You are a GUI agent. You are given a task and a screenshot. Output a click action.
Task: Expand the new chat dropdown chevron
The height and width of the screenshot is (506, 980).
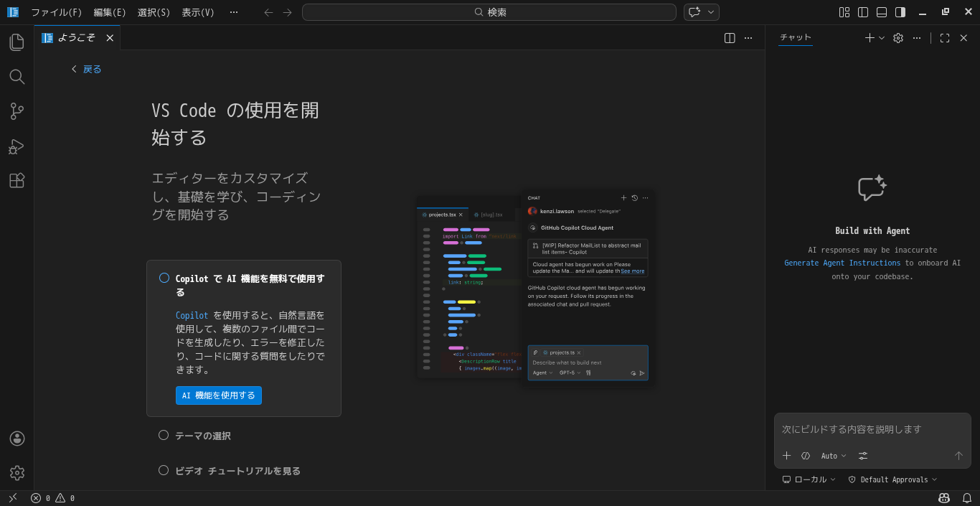[x=882, y=38]
